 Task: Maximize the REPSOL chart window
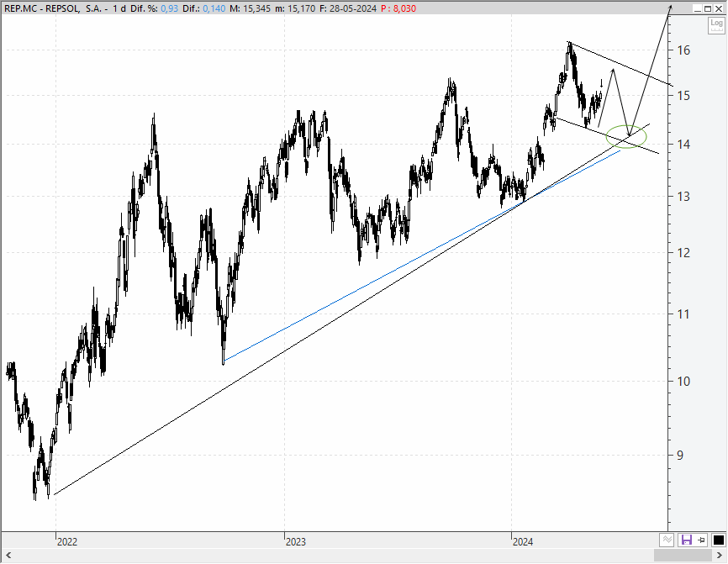(708, 8)
